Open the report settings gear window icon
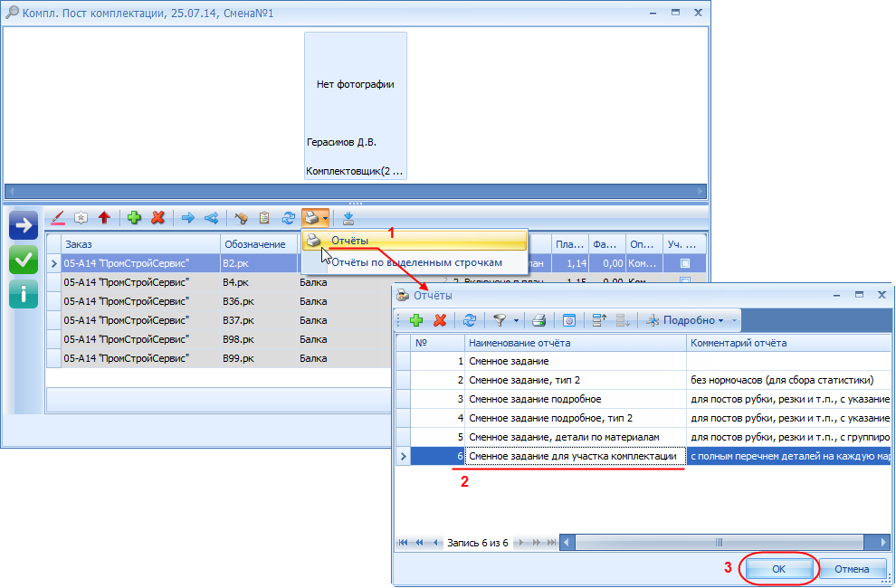This screenshot has height=588, width=896. pyautogui.click(x=569, y=320)
